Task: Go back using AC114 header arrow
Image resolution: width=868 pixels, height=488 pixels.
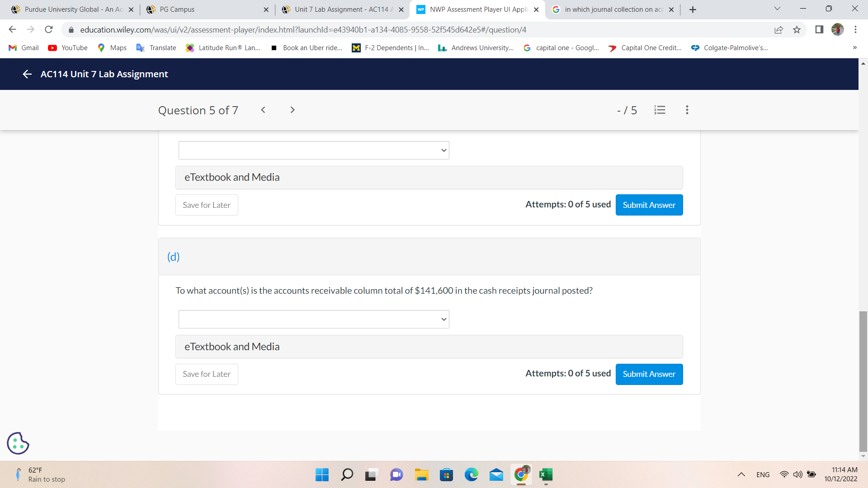Action: click(x=27, y=74)
